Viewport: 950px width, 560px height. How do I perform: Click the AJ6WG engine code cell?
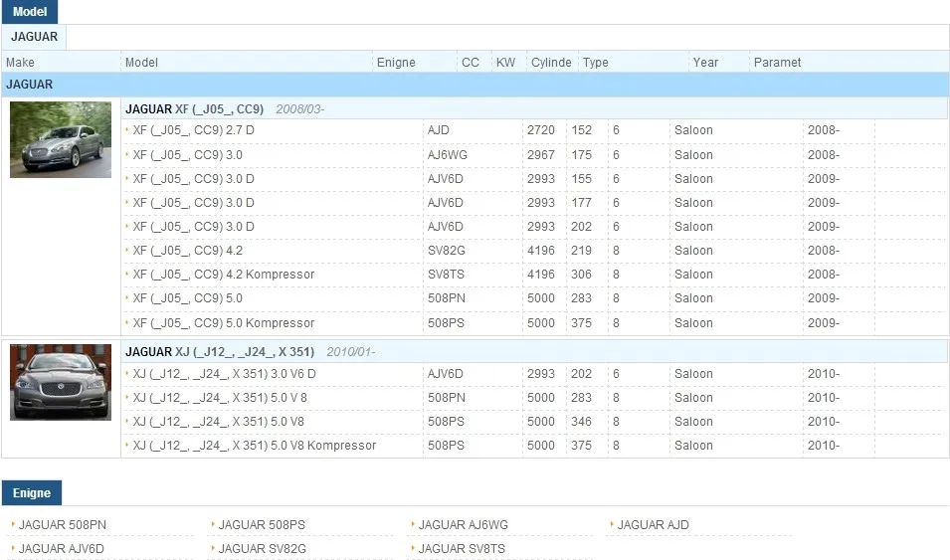click(x=447, y=155)
